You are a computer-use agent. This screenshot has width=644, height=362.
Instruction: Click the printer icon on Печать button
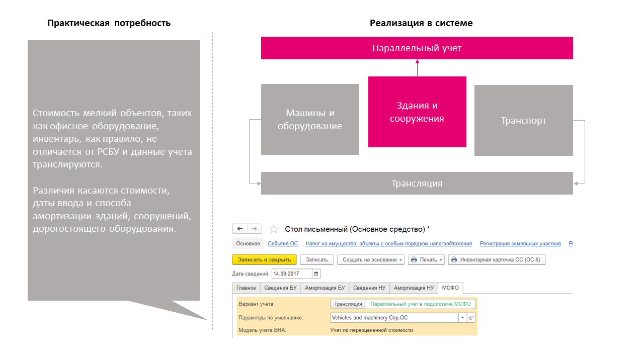click(x=414, y=260)
